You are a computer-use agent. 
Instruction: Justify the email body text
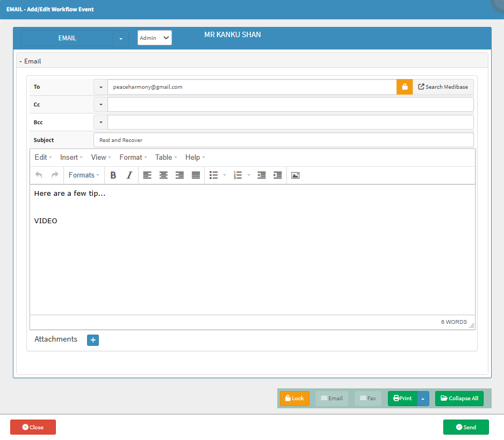click(x=196, y=175)
